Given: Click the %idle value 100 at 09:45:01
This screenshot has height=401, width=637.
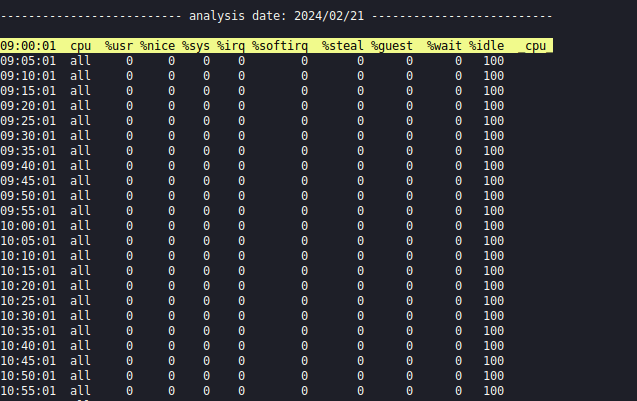Looking at the screenshot, I should pos(493,181).
